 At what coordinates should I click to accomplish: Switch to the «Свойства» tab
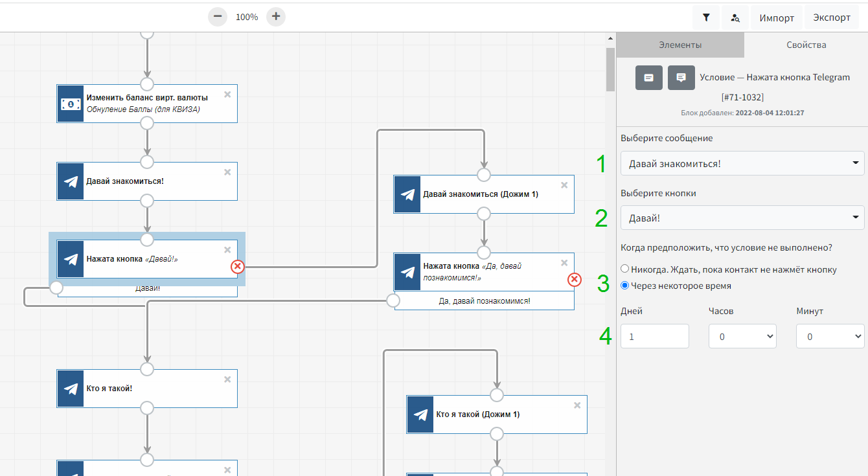pyautogui.click(x=806, y=45)
